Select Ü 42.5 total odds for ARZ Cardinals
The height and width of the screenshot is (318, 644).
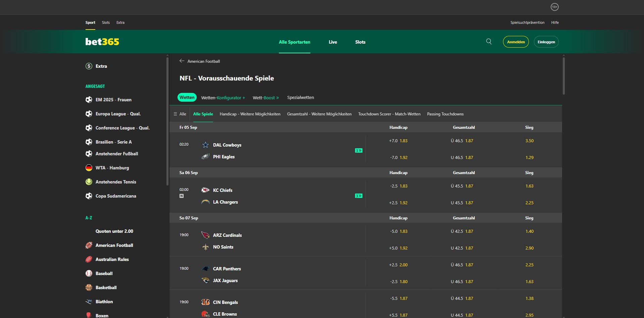462,231
